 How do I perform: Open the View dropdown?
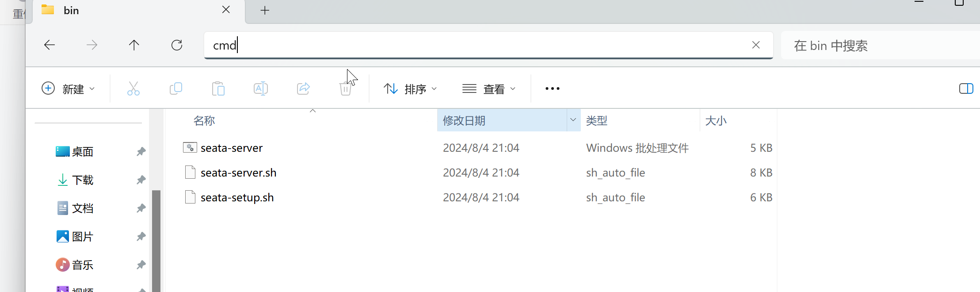pos(489,88)
